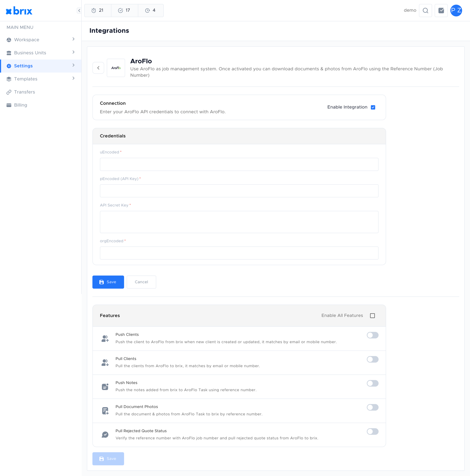Click the AroFlo integration title
The width and height of the screenshot is (470, 476).
point(141,61)
